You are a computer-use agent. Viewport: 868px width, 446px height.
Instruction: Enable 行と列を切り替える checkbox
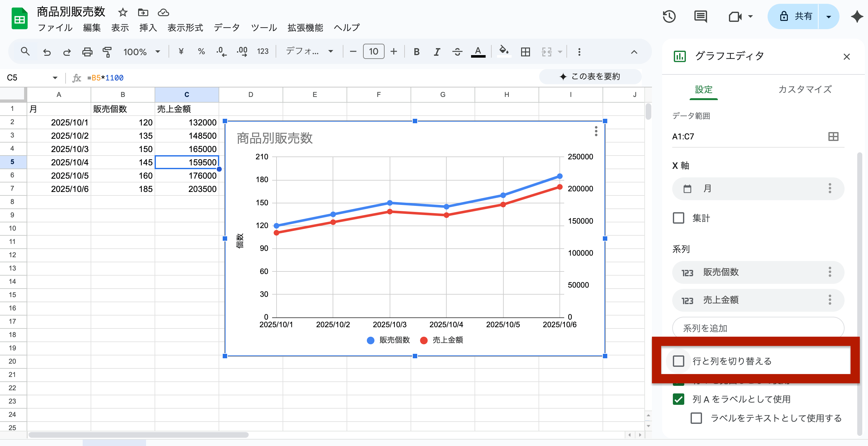(x=678, y=361)
